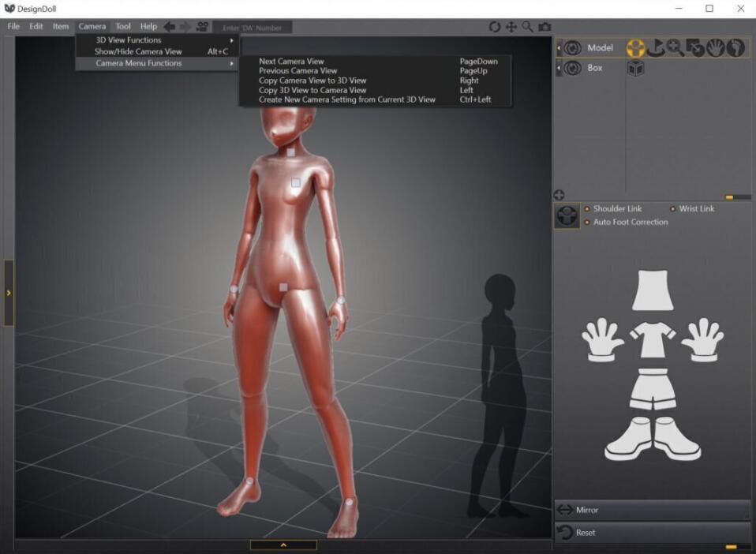The height and width of the screenshot is (554, 756).
Task: Select Copy 3D View to Camera View
Action: [313, 90]
